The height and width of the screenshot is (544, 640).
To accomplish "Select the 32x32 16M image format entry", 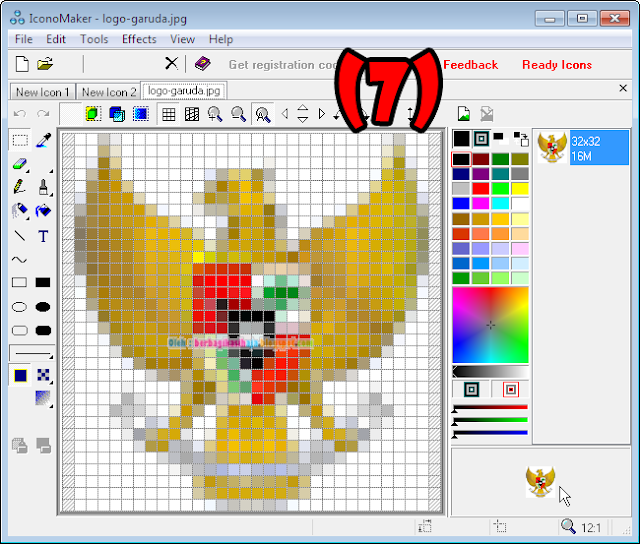I will 583,147.
